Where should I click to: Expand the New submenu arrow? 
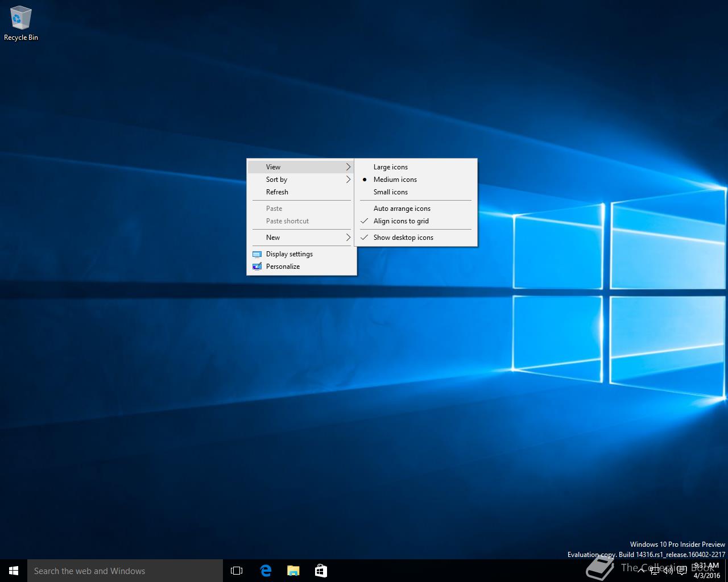point(348,238)
